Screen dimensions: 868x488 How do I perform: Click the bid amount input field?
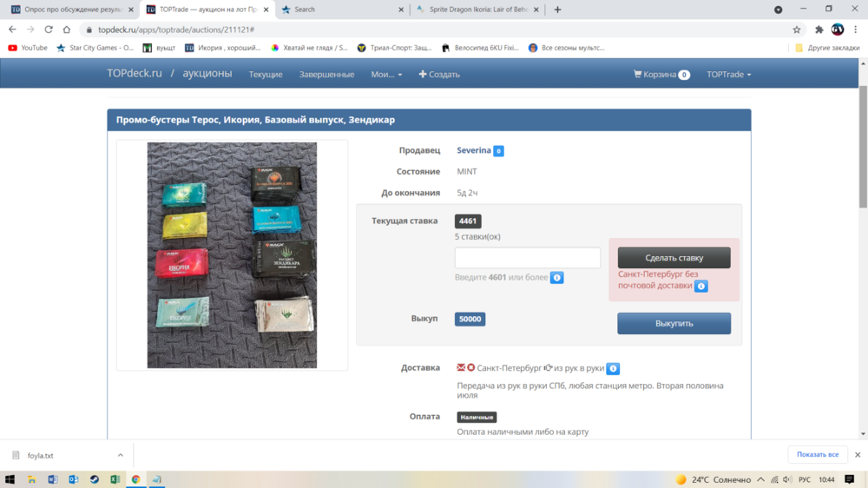[x=528, y=258]
